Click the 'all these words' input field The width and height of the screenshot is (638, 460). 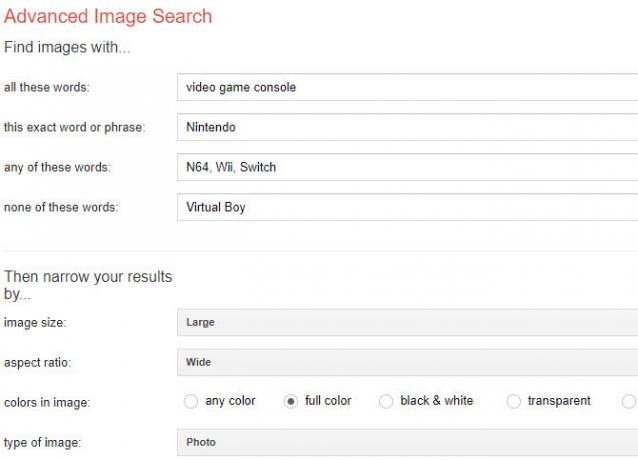(407, 87)
